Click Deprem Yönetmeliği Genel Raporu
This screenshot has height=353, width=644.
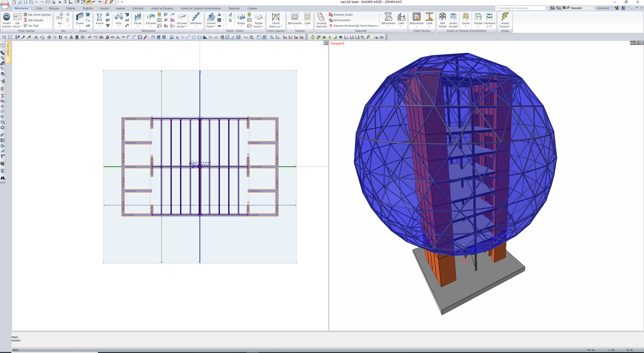[355, 26]
